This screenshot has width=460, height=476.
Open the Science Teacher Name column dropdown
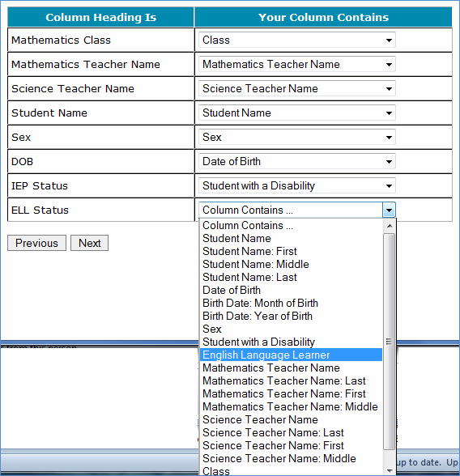(296, 89)
